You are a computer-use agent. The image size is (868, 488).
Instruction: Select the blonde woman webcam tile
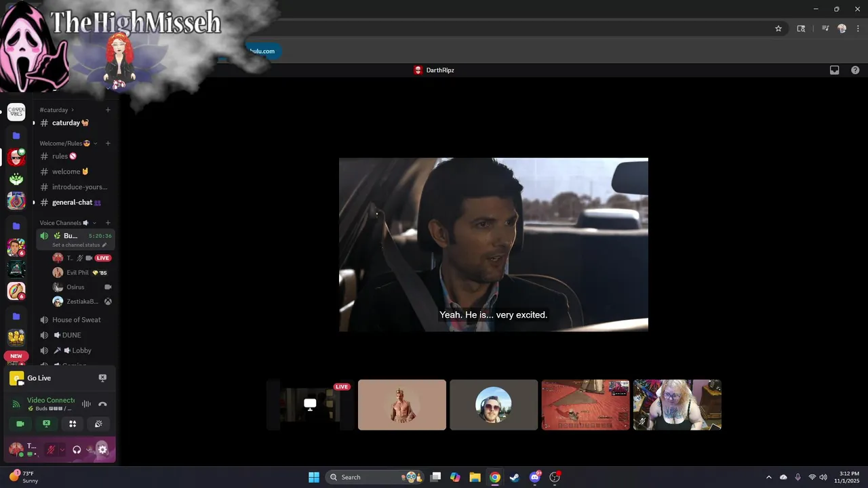tap(677, 405)
